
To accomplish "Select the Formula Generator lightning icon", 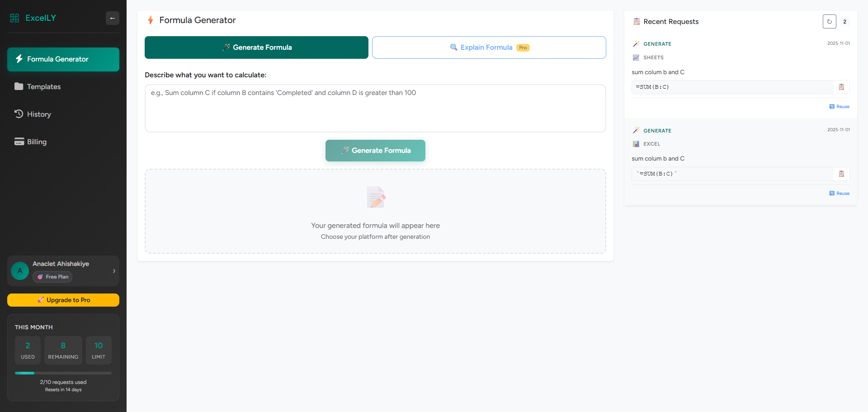I will pyautogui.click(x=19, y=59).
